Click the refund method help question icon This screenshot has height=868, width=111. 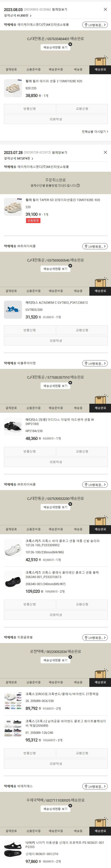tap(78, 185)
